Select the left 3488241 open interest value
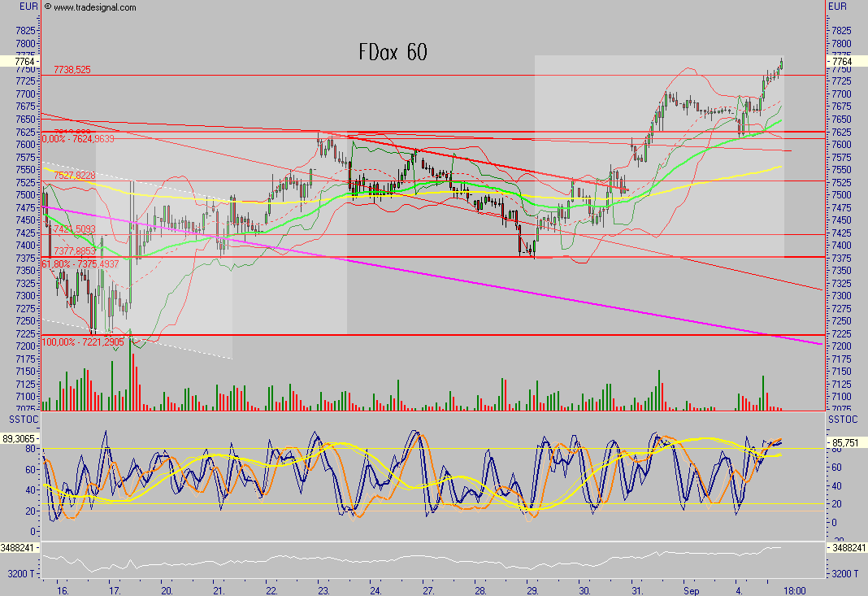Viewport: 868px width, 596px height. 20,550
